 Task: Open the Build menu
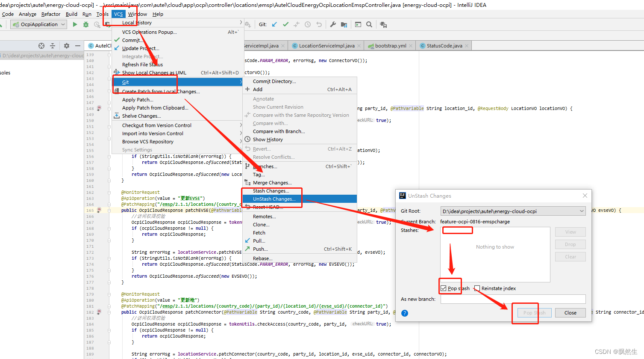tap(71, 14)
